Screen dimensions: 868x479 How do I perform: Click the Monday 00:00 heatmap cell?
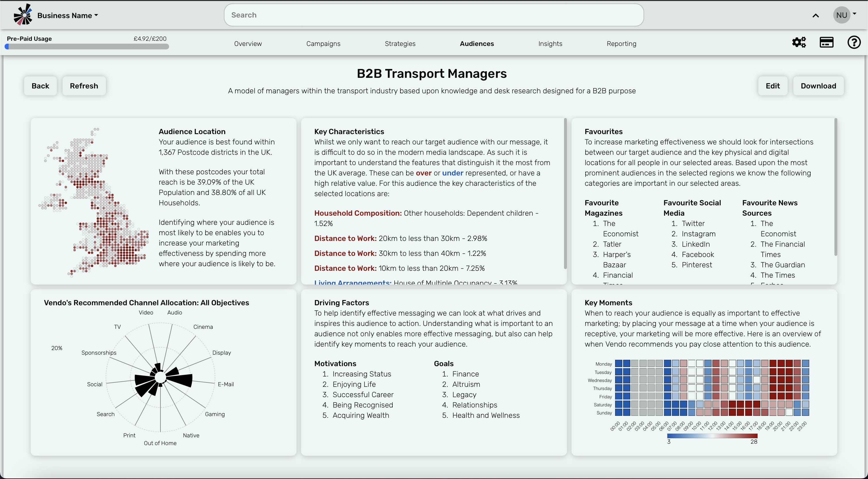(x=619, y=363)
